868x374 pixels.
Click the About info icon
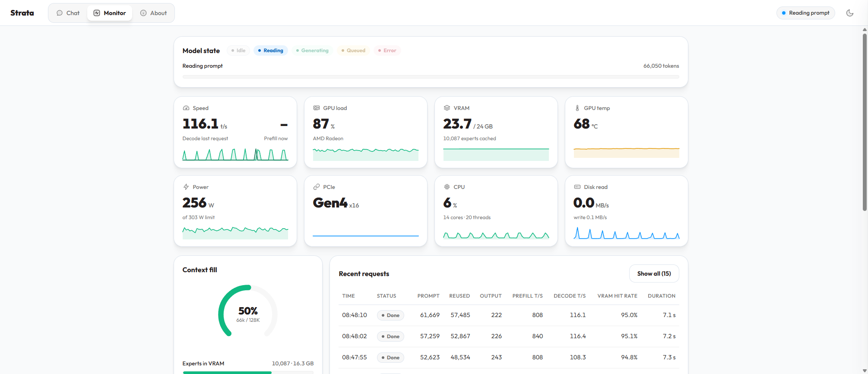143,13
